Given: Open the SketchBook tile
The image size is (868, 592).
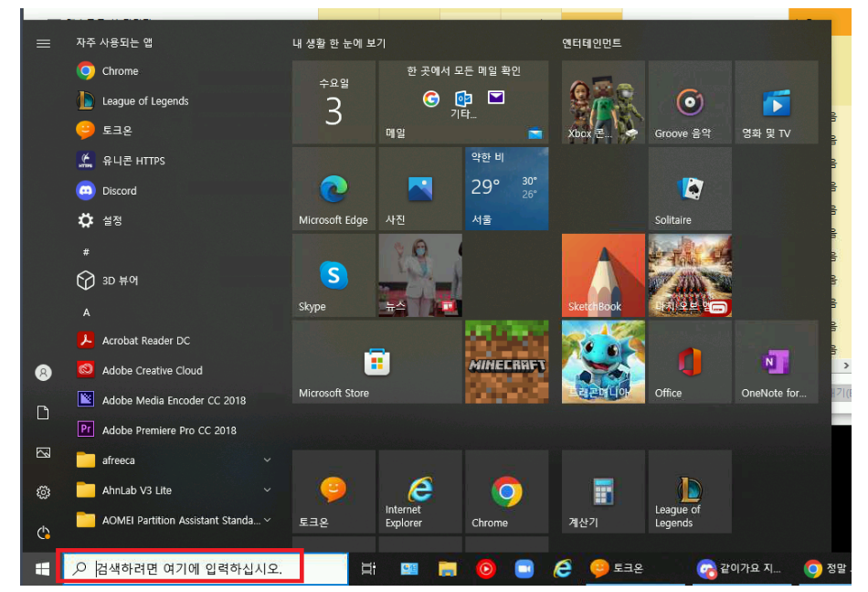Looking at the screenshot, I should (603, 275).
